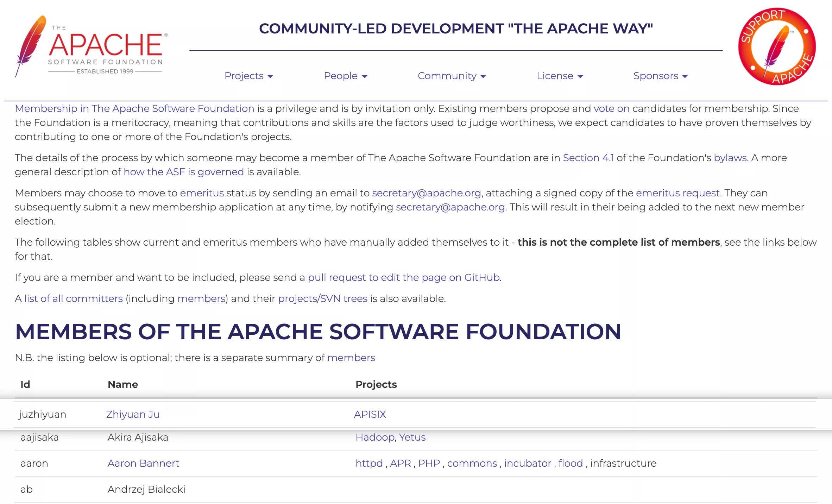Image resolution: width=832 pixels, height=504 pixels.
Task: Follow the 'vote on' link
Action: [x=611, y=108]
